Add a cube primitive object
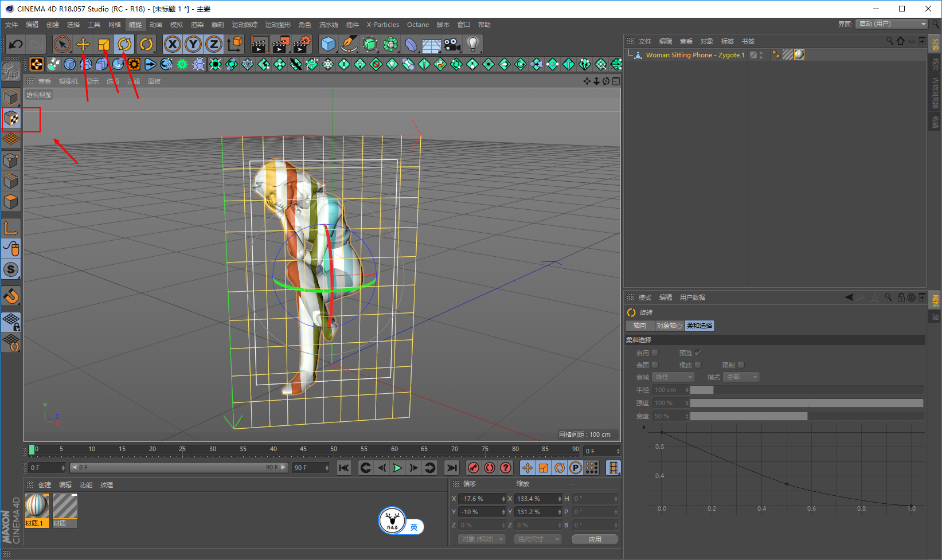Viewport: 942px width, 560px height. click(x=328, y=44)
